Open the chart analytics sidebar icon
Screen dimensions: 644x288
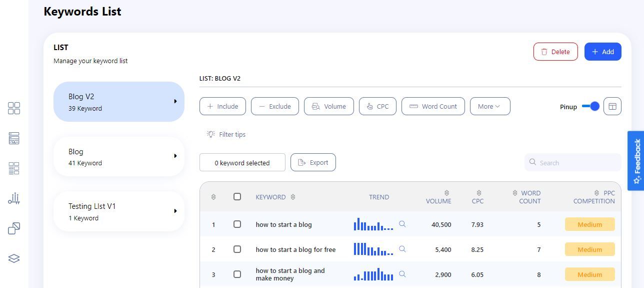[14, 198]
